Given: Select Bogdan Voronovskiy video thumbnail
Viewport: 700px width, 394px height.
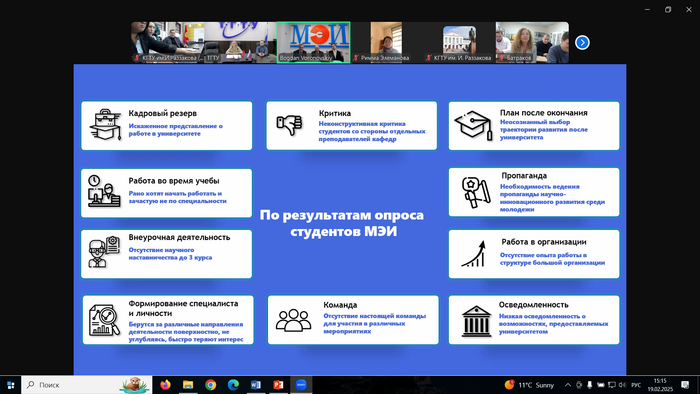Looking at the screenshot, I should (x=313, y=42).
